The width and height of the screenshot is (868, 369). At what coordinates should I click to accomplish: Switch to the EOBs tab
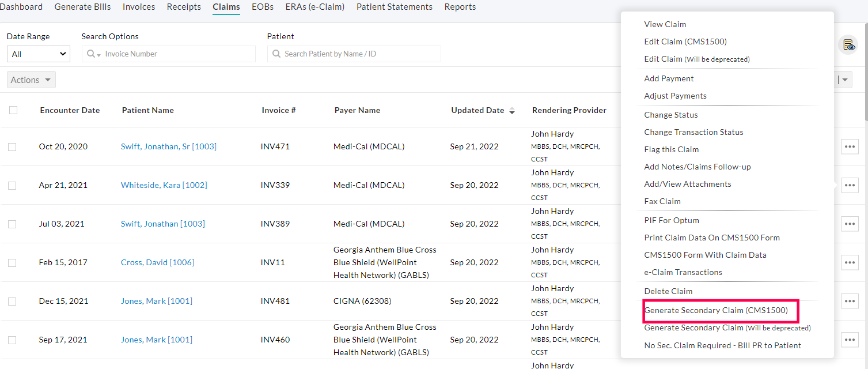pos(262,7)
